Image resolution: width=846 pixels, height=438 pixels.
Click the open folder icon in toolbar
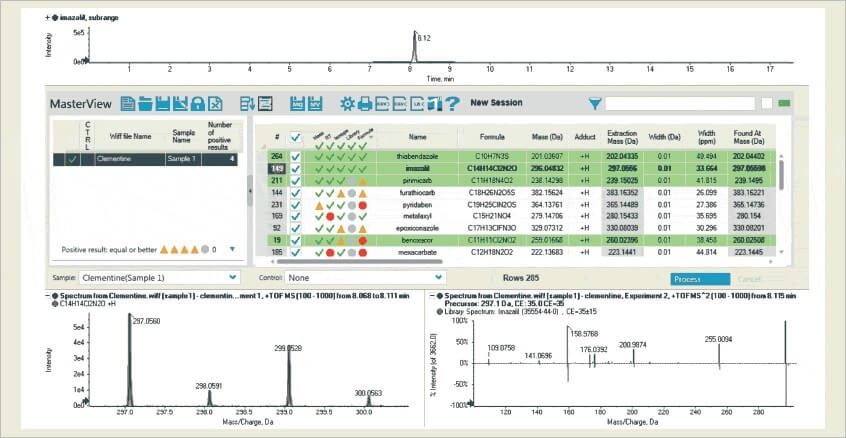pos(145,103)
